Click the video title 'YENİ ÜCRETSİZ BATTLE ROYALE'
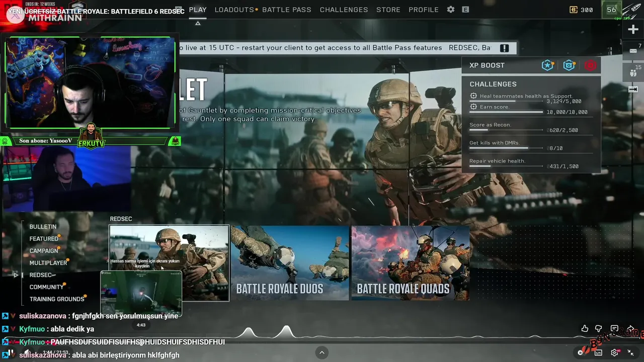644x362 pixels. (x=97, y=11)
